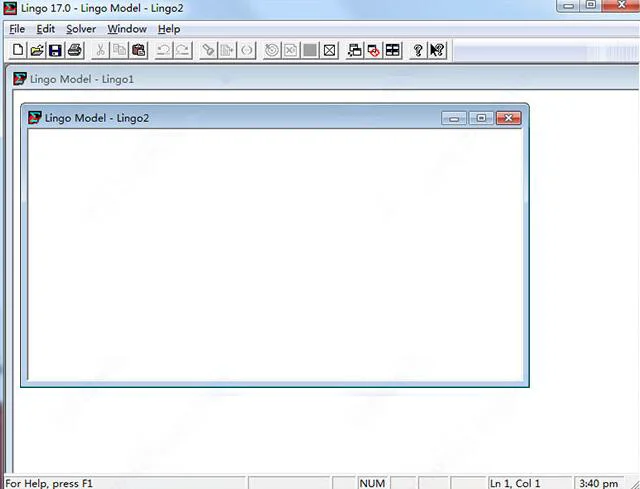Use the Go To Line toolbar icon
The image size is (640, 489).
[227, 50]
